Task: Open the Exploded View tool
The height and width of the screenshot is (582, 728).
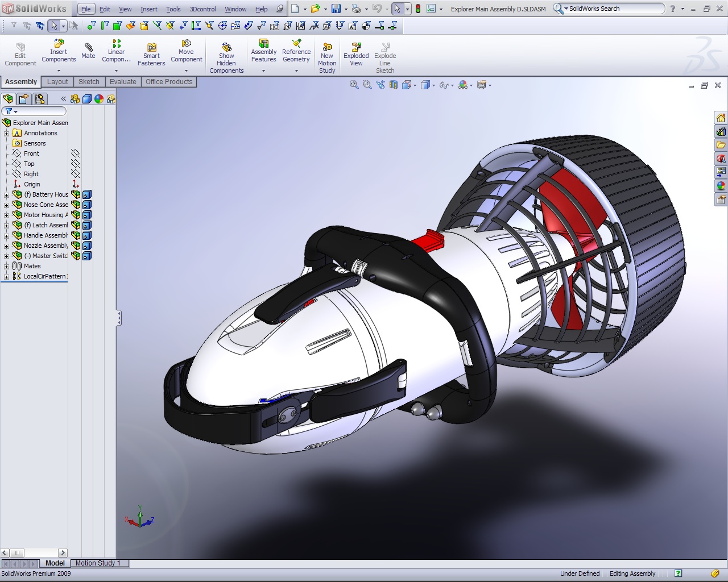Action: (355, 52)
